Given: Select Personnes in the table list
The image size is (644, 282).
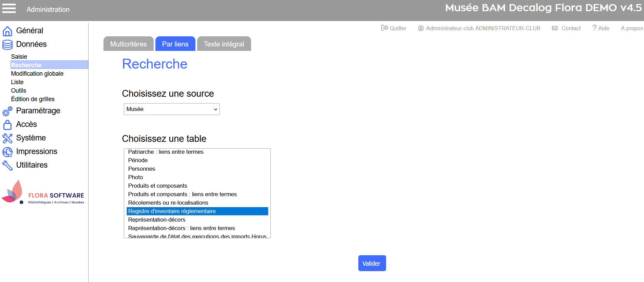Looking at the screenshot, I should (x=141, y=169).
